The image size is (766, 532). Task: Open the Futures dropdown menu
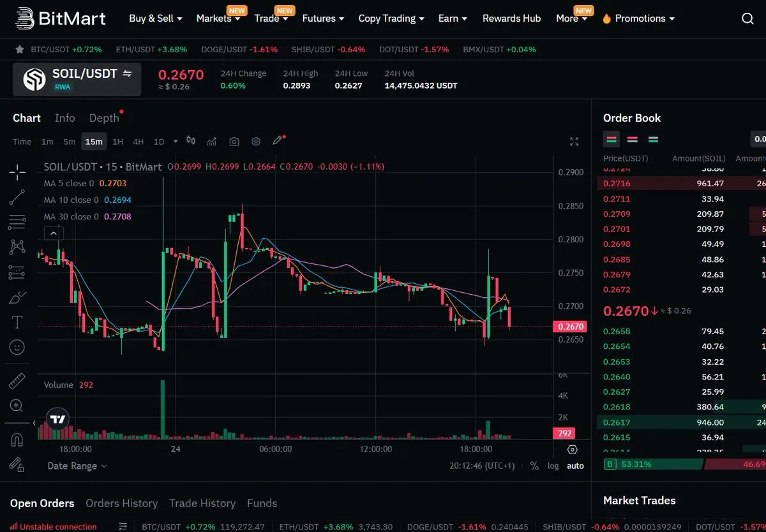(323, 18)
